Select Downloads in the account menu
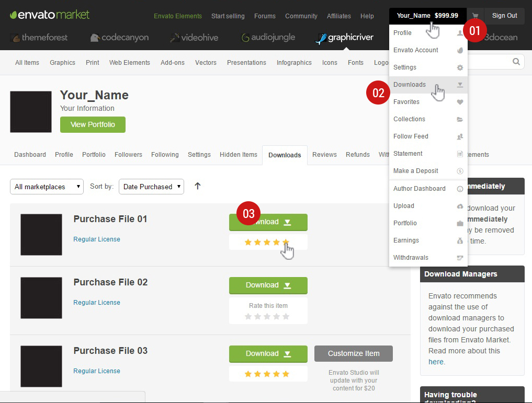The height and width of the screenshot is (403, 532). (x=428, y=85)
